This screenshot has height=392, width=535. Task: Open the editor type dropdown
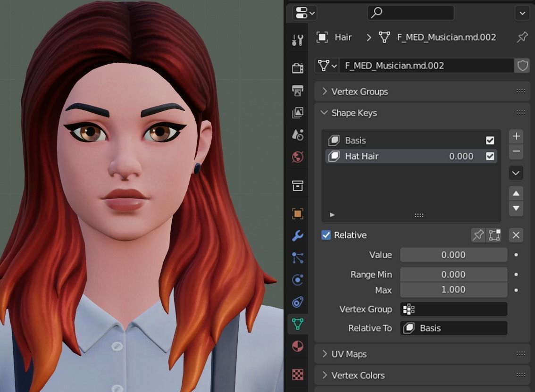tap(305, 13)
